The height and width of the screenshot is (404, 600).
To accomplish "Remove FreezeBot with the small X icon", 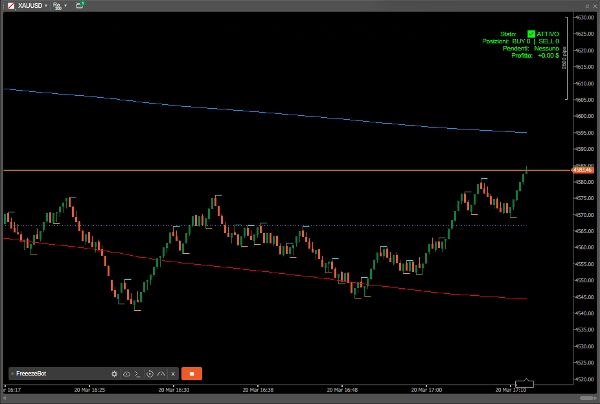I will pyautogui.click(x=173, y=374).
